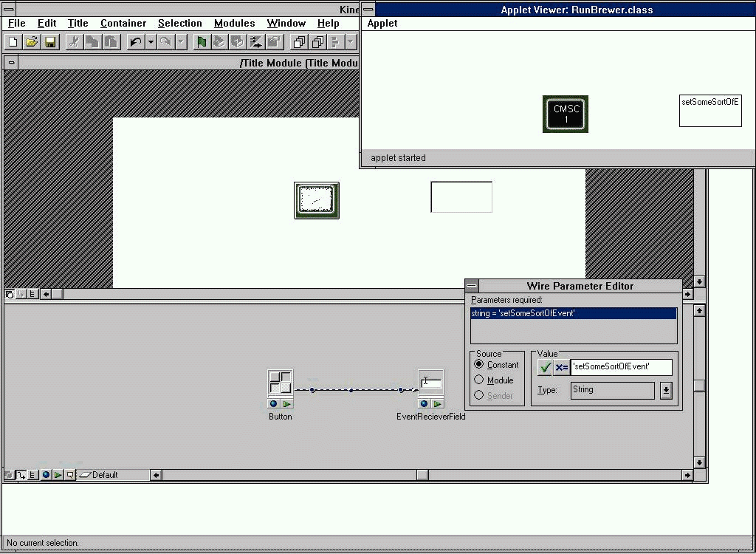Click the Save floppy disk icon
The height and width of the screenshot is (554, 756).
click(49, 42)
